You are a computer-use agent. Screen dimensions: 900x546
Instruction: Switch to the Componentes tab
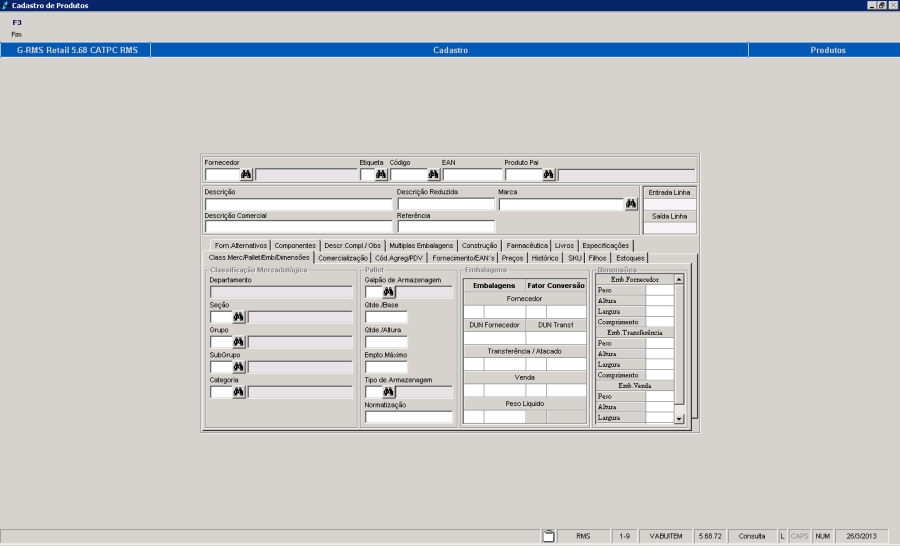[x=295, y=246]
